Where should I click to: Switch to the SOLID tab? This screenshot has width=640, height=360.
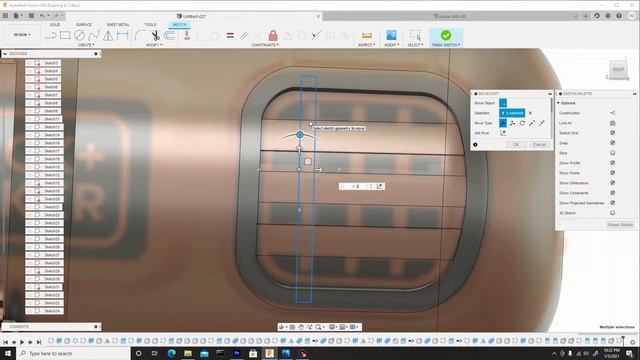(55, 25)
